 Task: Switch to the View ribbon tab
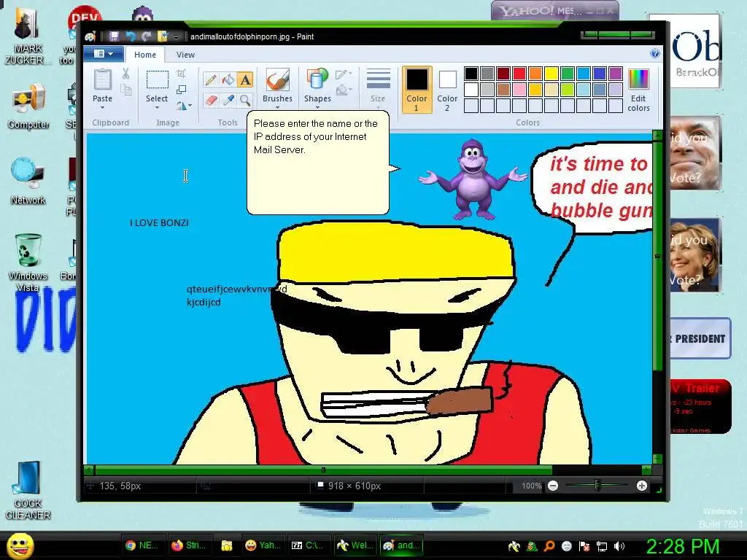point(185,55)
